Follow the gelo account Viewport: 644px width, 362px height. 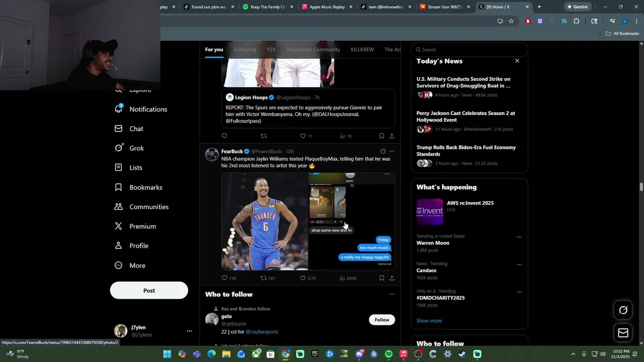click(x=382, y=320)
